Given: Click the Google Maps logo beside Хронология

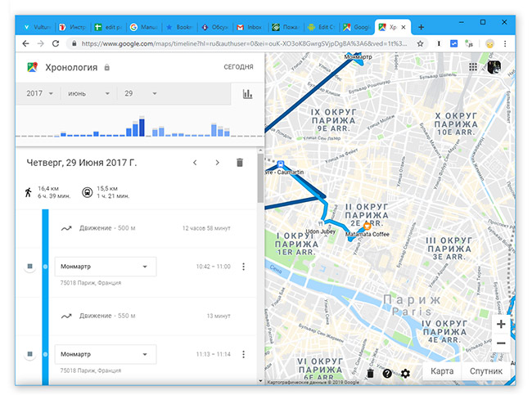Looking at the screenshot, I should [32, 67].
